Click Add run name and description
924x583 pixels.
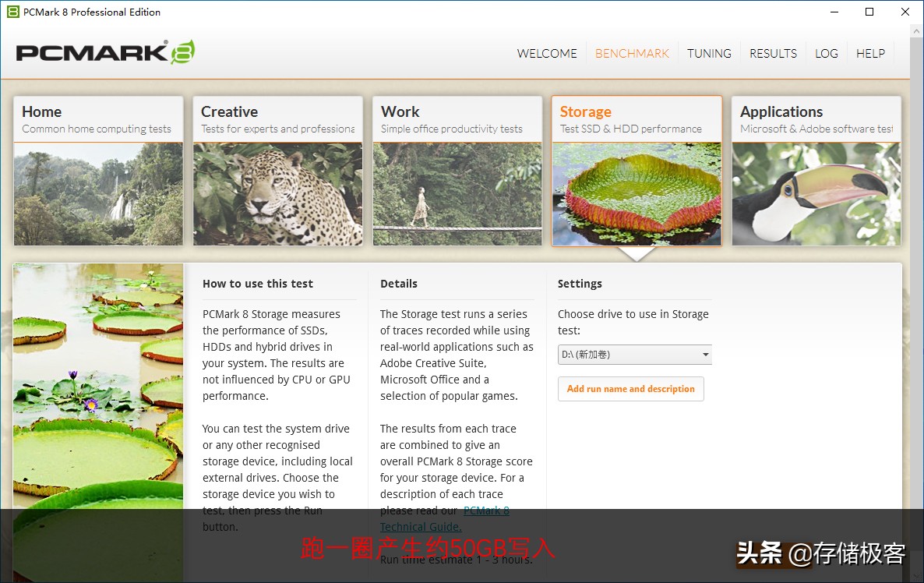pos(630,389)
